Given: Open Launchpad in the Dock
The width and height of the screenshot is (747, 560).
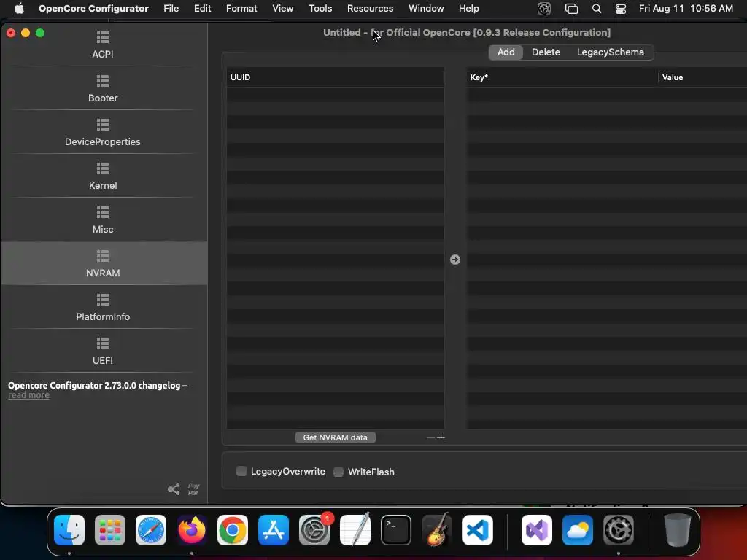Looking at the screenshot, I should click(x=110, y=530).
